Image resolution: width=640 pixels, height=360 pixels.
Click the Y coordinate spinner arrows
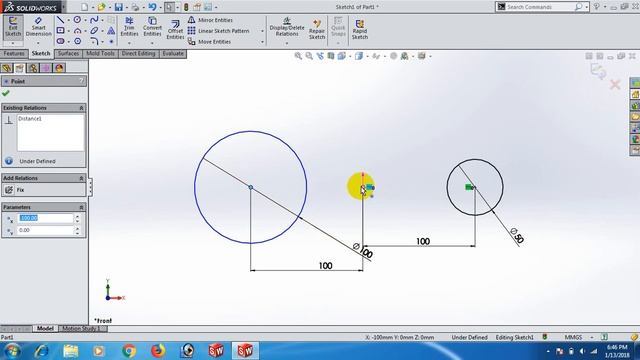pyautogui.click(x=78, y=230)
